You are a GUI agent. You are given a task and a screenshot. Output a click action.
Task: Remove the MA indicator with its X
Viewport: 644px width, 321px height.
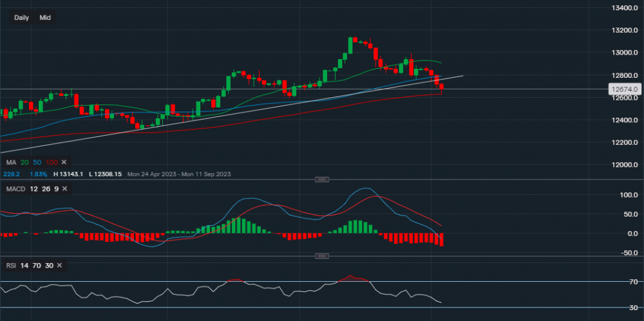pos(68,161)
